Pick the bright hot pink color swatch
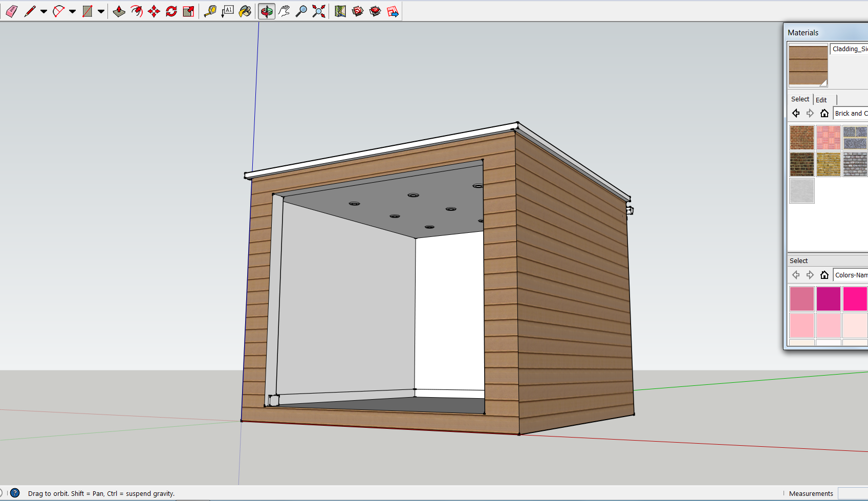Screen dimensions: 868x501 855,299
